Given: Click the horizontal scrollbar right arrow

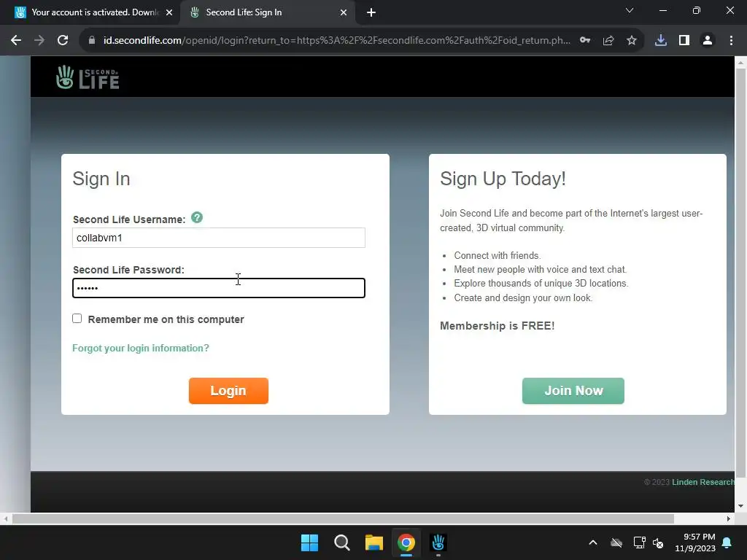Looking at the screenshot, I should tap(729, 519).
